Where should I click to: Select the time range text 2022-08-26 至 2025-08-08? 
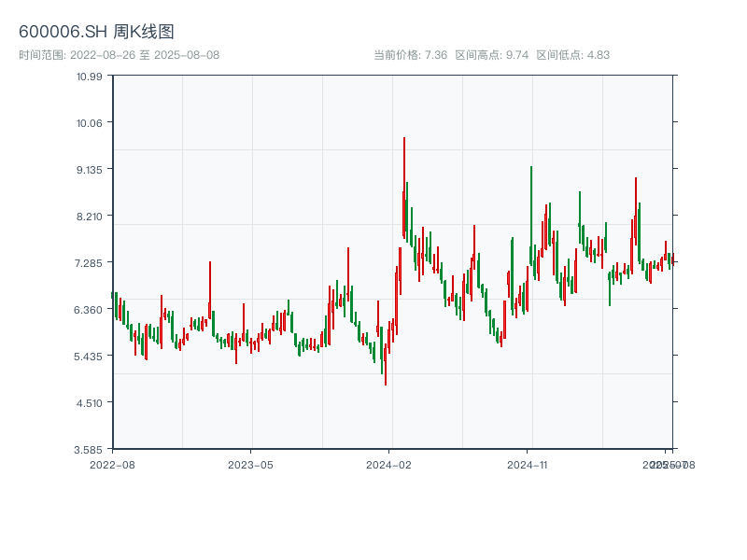[145, 55]
